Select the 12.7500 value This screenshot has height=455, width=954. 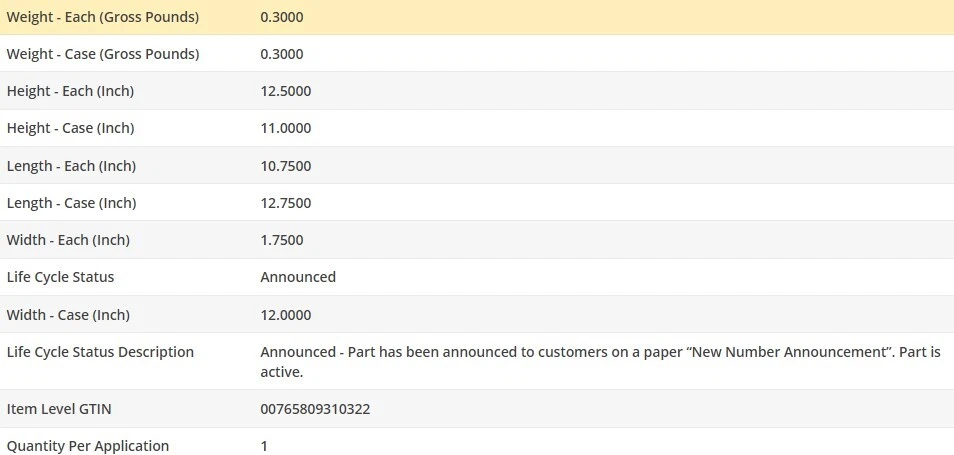[286, 203]
